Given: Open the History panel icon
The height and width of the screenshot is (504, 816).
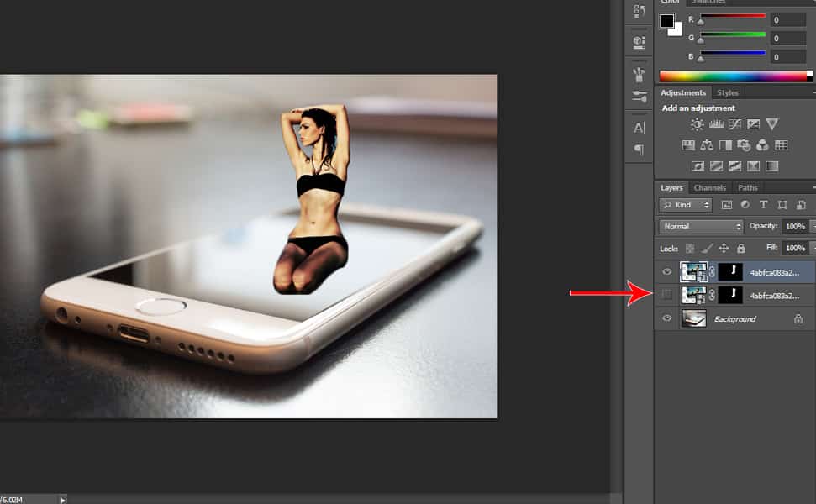Looking at the screenshot, I should 639,12.
